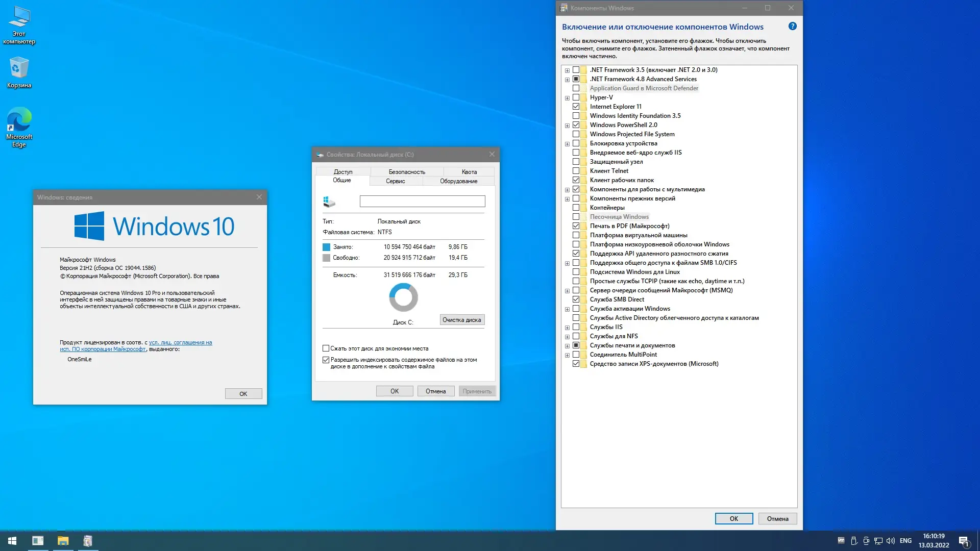Open File Explorer from the taskbar
This screenshot has height=551, width=980.
(63, 541)
